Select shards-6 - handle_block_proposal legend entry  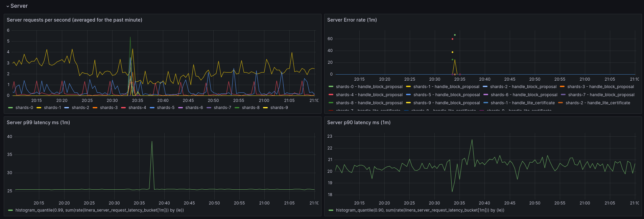524,95
